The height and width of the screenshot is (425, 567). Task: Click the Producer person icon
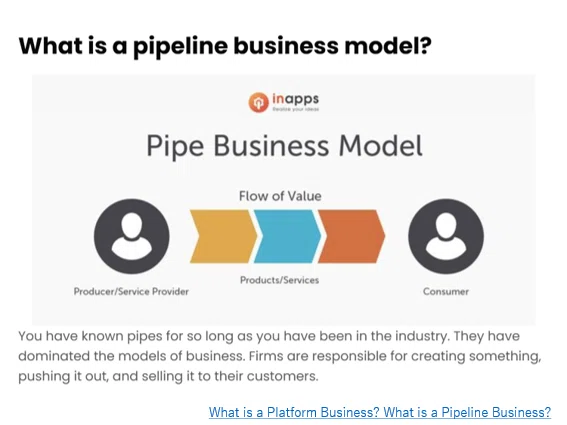click(x=131, y=236)
